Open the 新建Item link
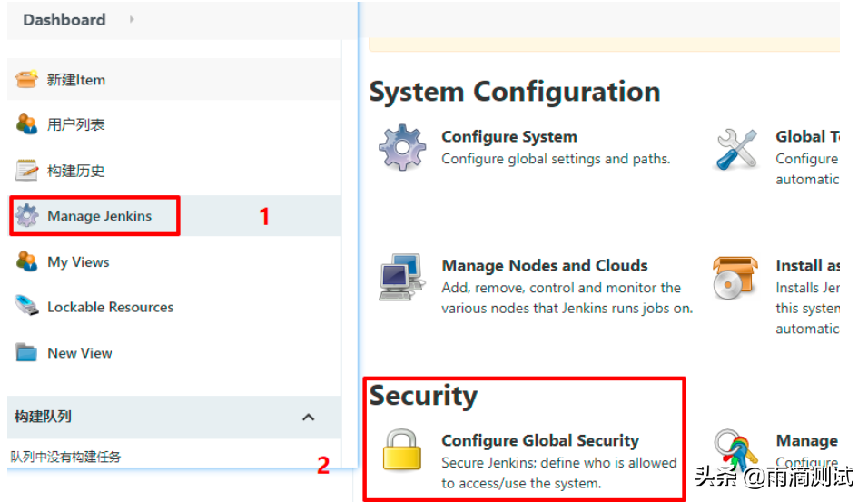The height and width of the screenshot is (502, 868). [76, 80]
